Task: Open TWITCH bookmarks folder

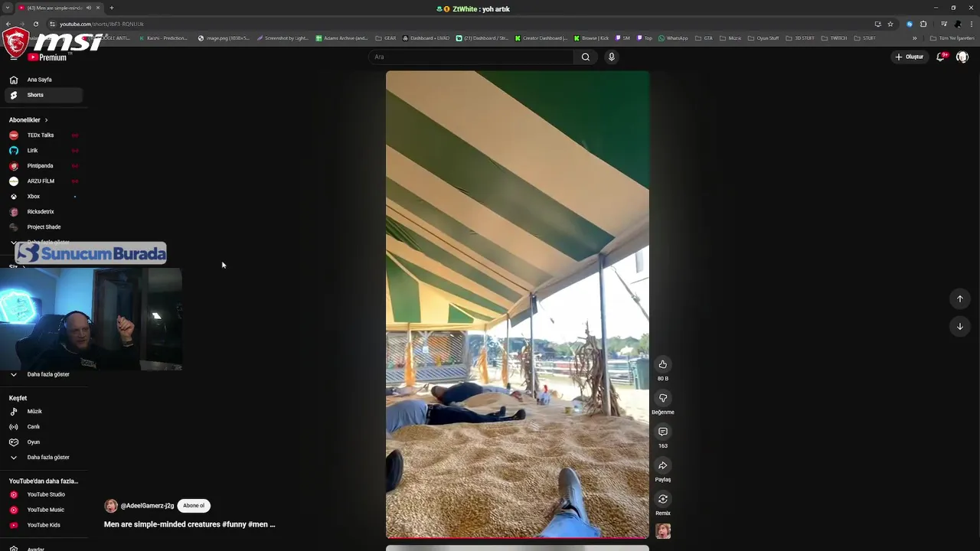Action: pos(835,37)
